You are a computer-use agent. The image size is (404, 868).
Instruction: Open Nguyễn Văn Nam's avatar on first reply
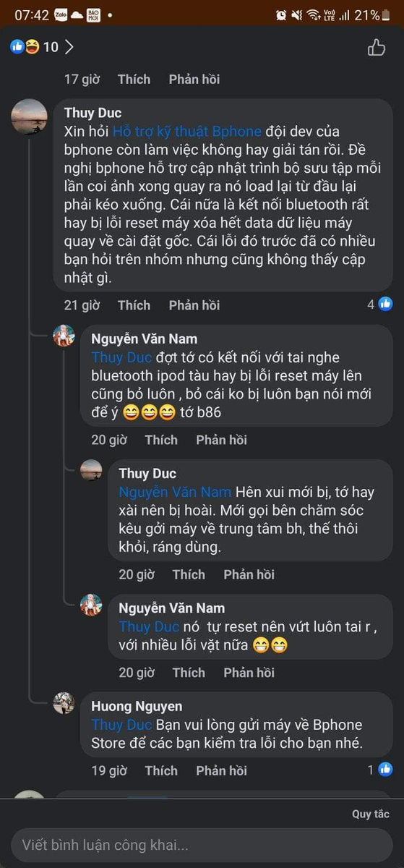64,336
